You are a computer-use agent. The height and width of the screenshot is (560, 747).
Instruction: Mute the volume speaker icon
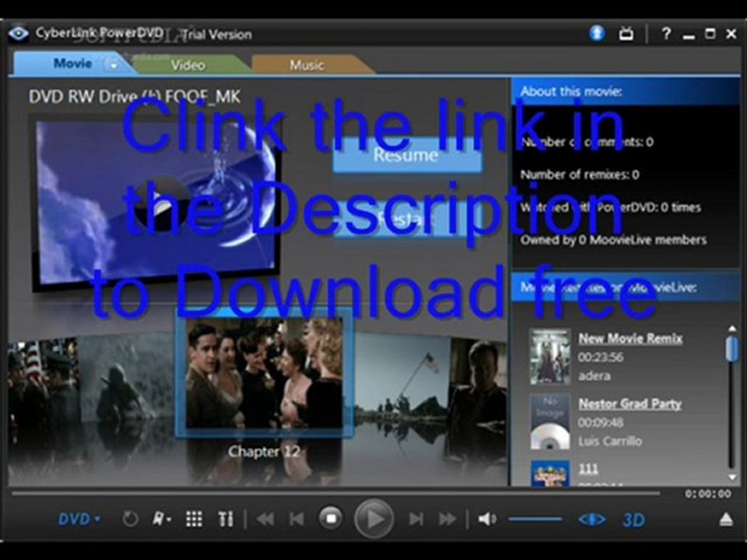487,519
